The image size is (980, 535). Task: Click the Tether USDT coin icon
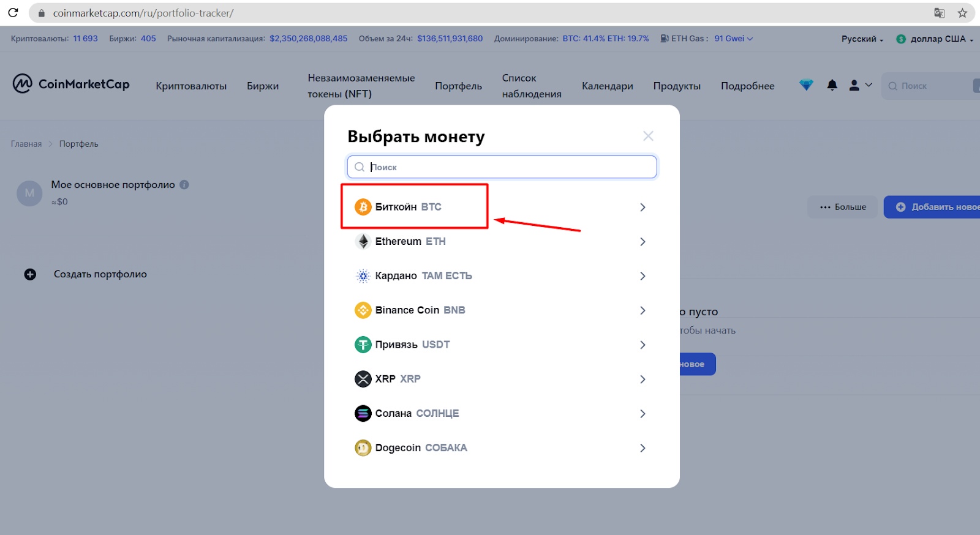[x=363, y=345]
